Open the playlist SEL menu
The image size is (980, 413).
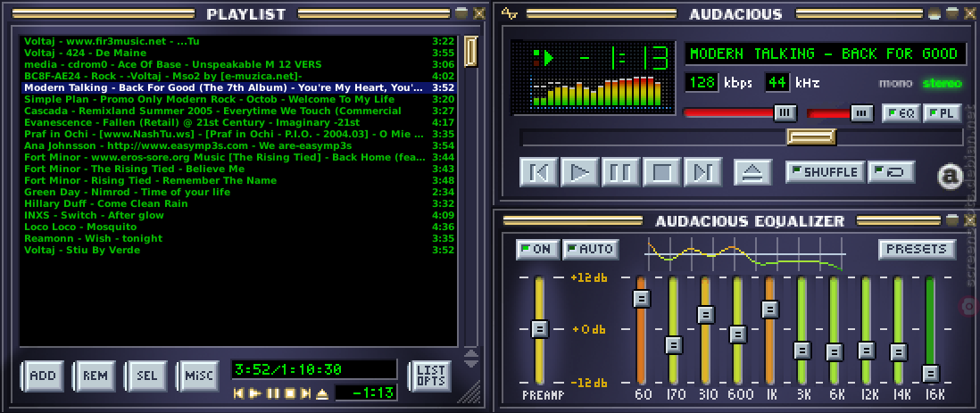pyautogui.click(x=147, y=376)
